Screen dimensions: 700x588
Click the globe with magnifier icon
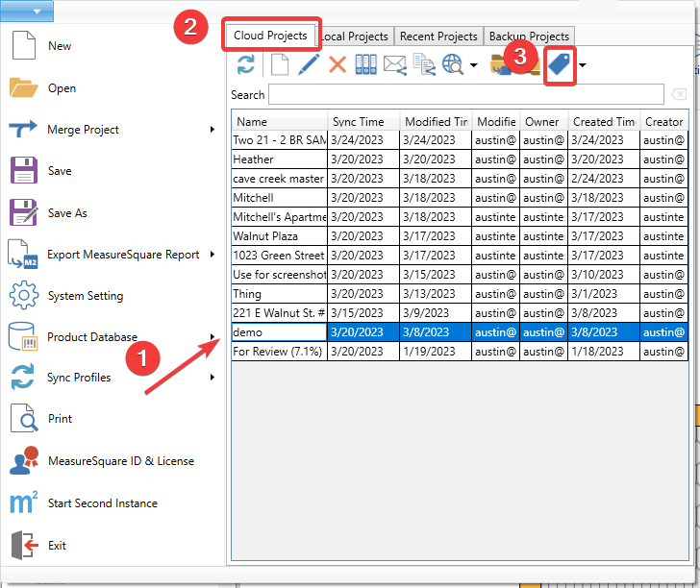(x=453, y=64)
